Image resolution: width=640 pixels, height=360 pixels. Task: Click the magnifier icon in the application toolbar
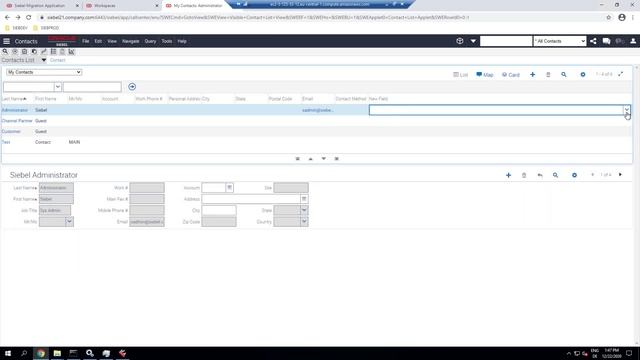[5, 52]
